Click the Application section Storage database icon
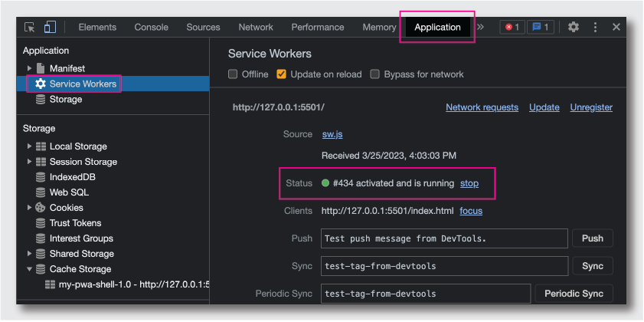Image resolution: width=644 pixels, height=322 pixels. 41,99
